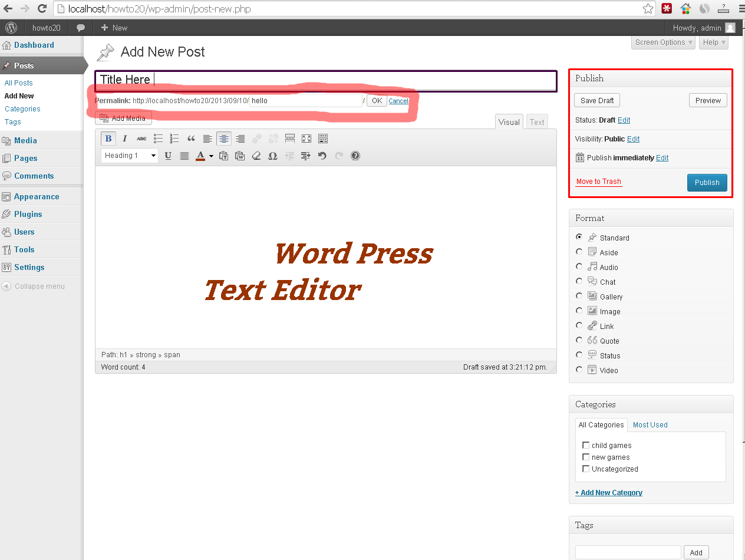
Task: Click Save Draft button
Action: point(597,100)
